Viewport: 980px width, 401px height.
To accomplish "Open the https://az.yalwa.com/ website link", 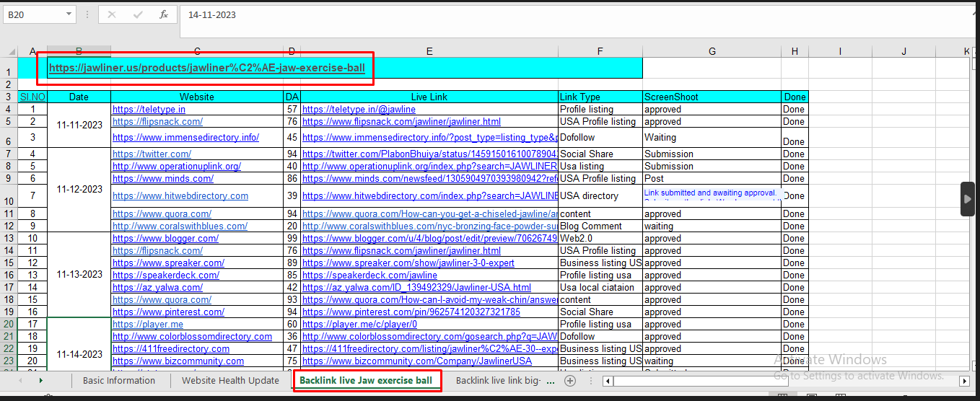I will click(x=158, y=287).
